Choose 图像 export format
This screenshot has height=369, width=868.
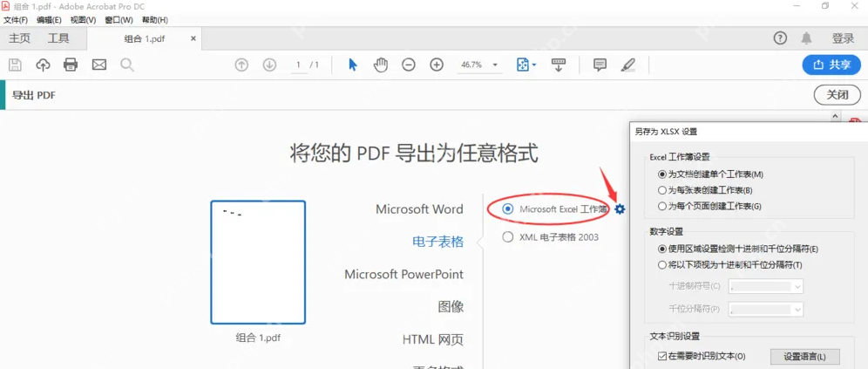tap(451, 306)
